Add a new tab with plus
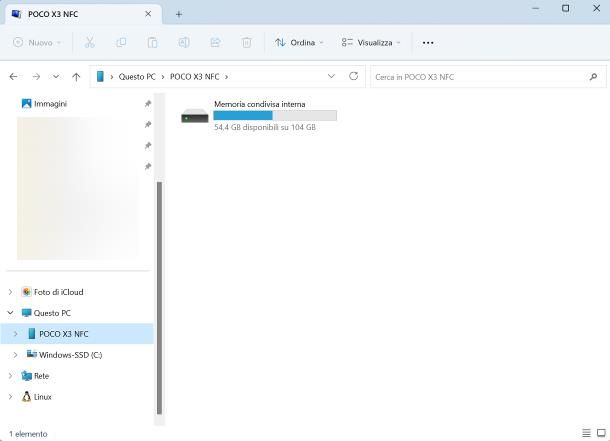The image size is (610, 441). point(179,14)
